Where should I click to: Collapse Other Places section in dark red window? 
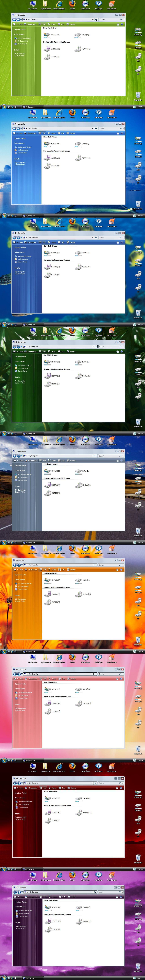[21, 798]
